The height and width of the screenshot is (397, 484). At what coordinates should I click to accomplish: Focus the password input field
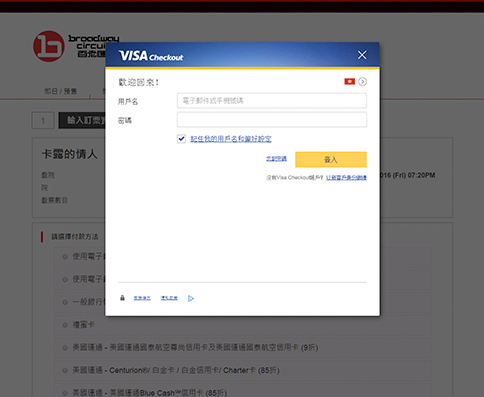pyautogui.click(x=272, y=120)
